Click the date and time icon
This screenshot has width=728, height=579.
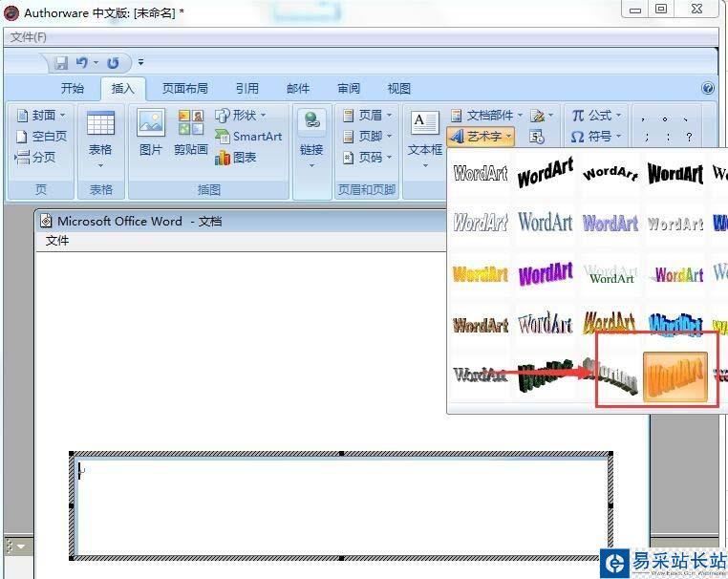537,137
